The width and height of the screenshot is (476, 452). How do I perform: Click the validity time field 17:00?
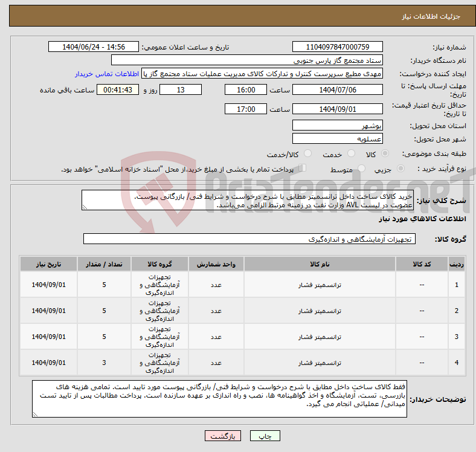pyautogui.click(x=246, y=109)
